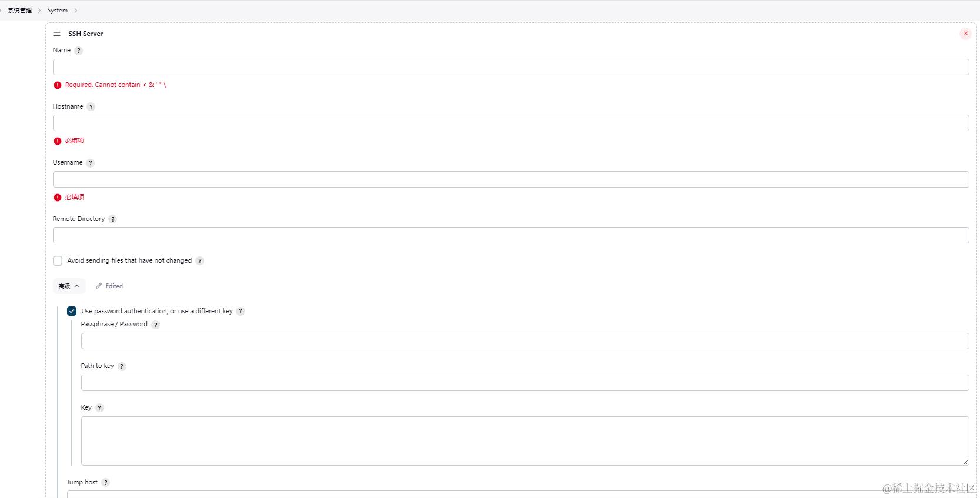Click the Key text area
980x498 pixels.
point(525,441)
